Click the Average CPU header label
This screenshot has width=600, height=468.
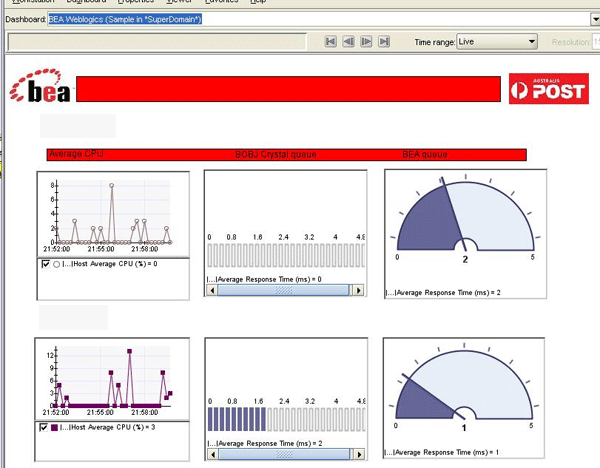click(x=76, y=154)
